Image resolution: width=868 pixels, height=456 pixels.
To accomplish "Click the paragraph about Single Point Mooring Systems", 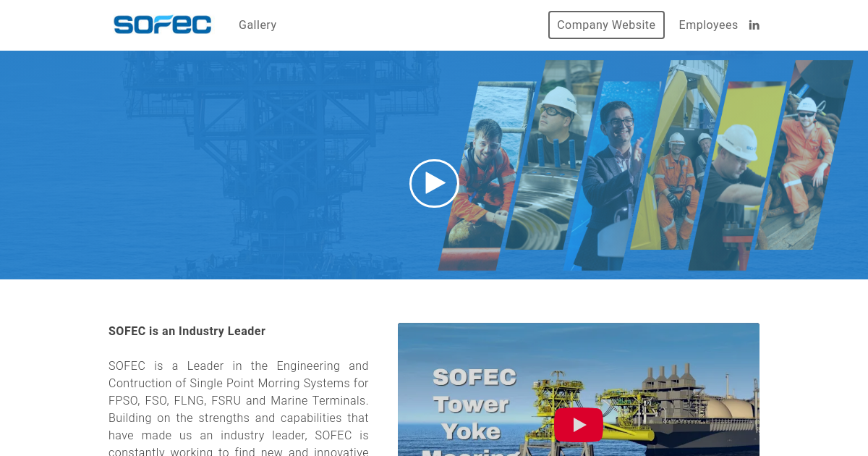I will point(239,409).
